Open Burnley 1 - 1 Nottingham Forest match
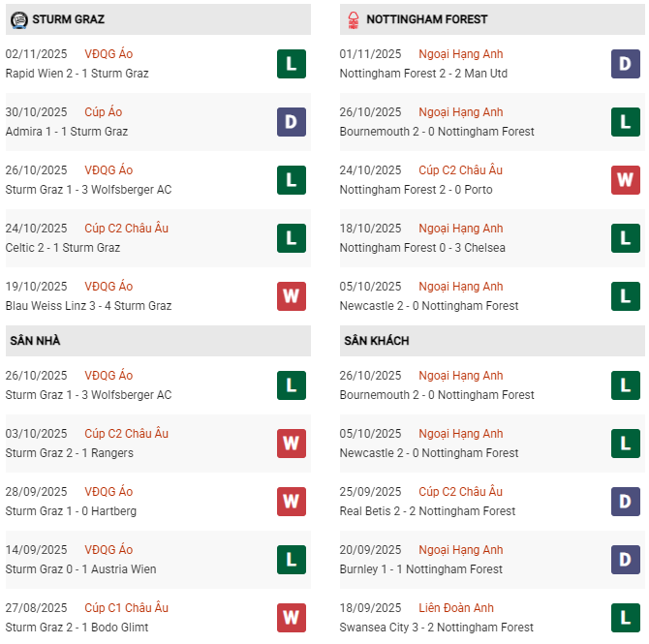 coord(421,569)
